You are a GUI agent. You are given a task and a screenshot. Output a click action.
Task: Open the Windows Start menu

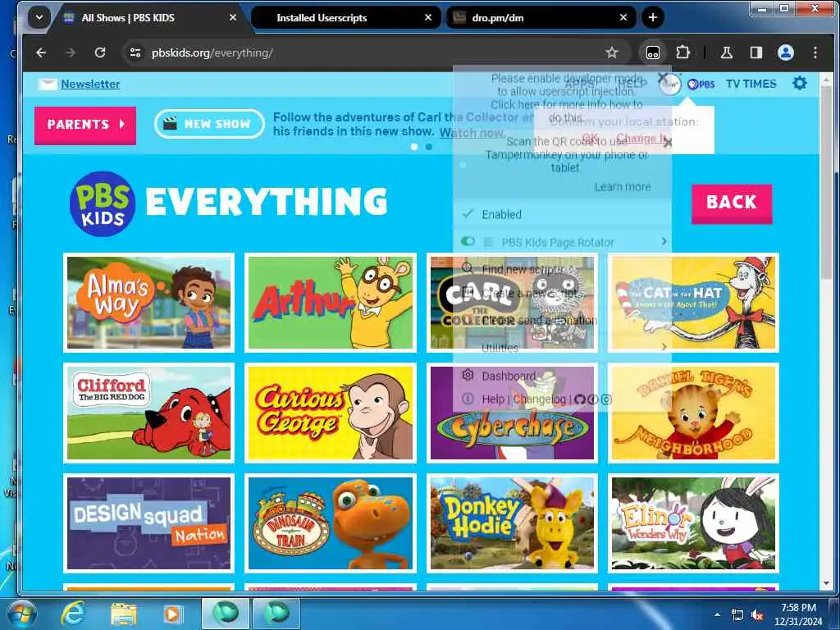point(21,614)
